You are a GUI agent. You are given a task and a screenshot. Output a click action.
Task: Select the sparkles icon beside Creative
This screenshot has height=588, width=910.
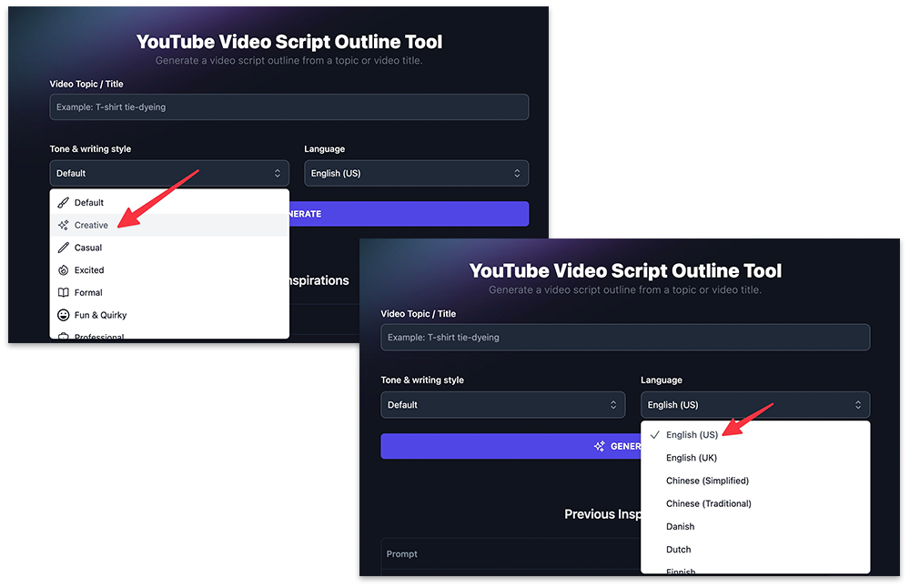pos(63,225)
